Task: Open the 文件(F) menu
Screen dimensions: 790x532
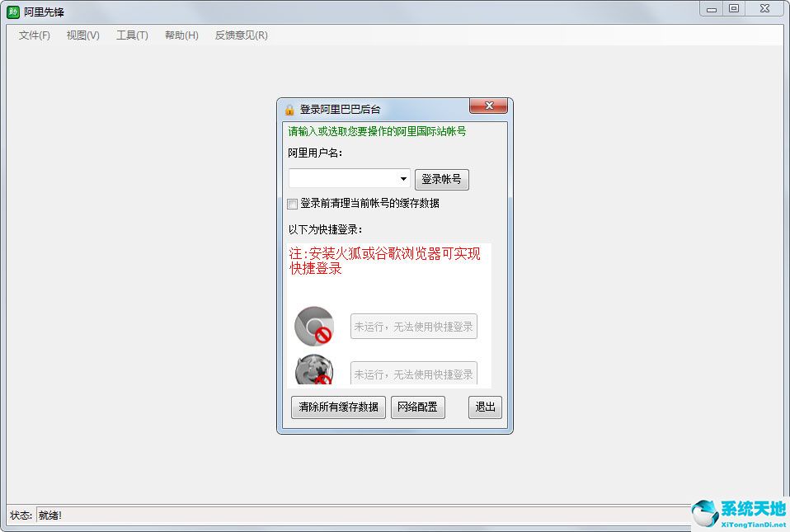Action: [x=35, y=35]
